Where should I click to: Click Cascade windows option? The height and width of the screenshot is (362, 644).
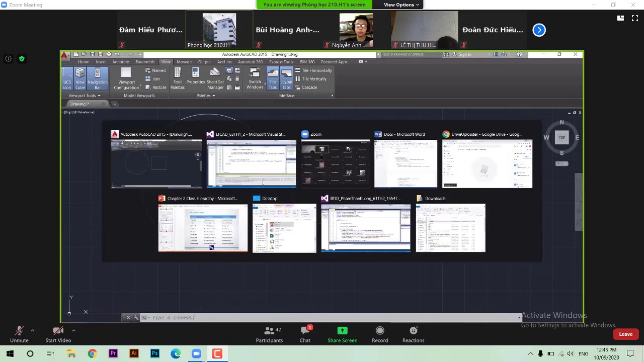click(306, 87)
